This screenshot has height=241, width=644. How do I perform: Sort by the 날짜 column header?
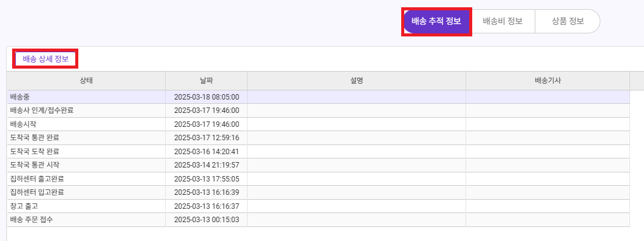206,81
